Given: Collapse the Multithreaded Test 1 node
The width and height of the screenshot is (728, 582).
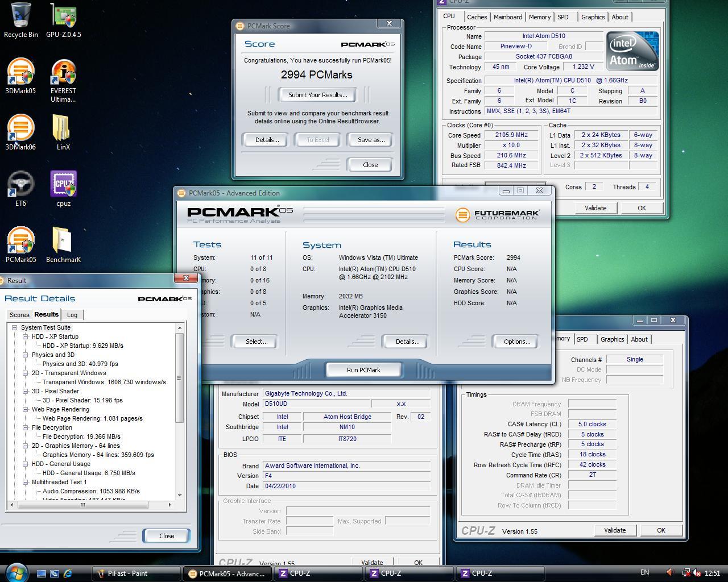Looking at the screenshot, I should (25, 482).
